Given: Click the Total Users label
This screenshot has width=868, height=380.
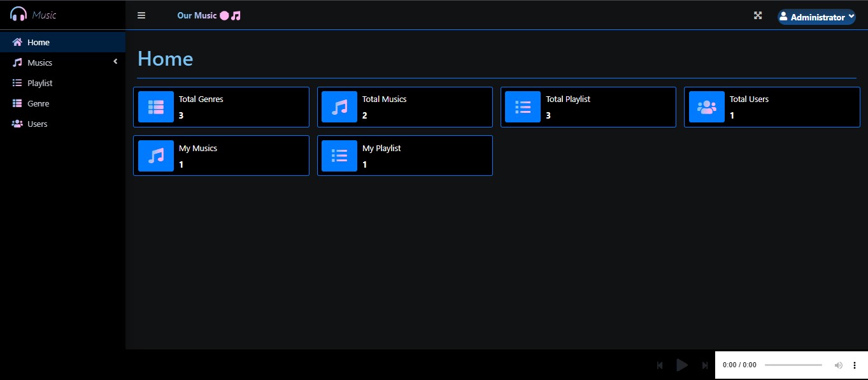Looking at the screenshot, I should tap(750, 99).
